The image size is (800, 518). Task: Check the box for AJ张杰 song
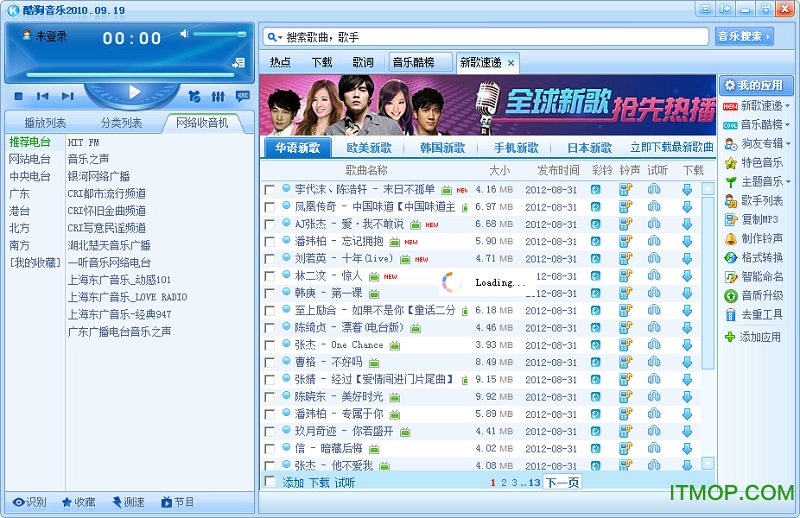click(x=270, y=225)
